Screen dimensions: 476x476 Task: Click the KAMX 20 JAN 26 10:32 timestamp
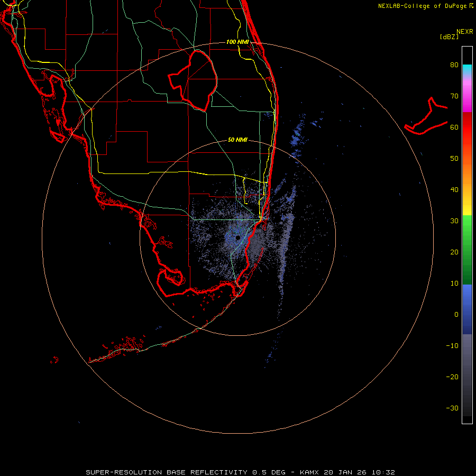click(347, 472)
